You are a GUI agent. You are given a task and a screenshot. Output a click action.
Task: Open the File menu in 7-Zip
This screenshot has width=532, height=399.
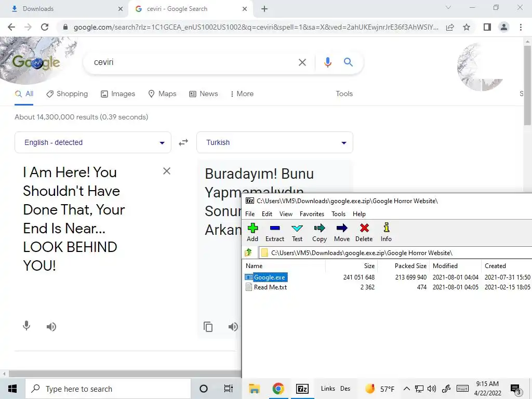pyautogui.click(x=250, y=214)
